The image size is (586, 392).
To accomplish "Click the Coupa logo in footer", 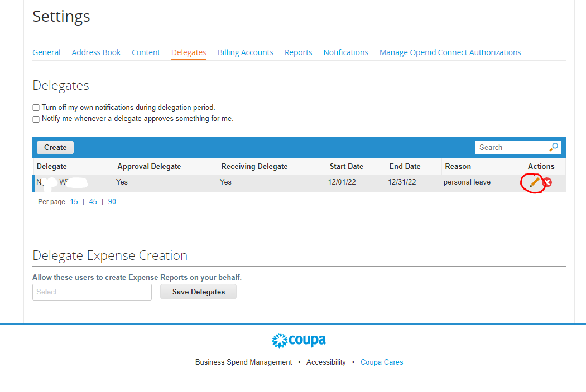I will 299,340.
